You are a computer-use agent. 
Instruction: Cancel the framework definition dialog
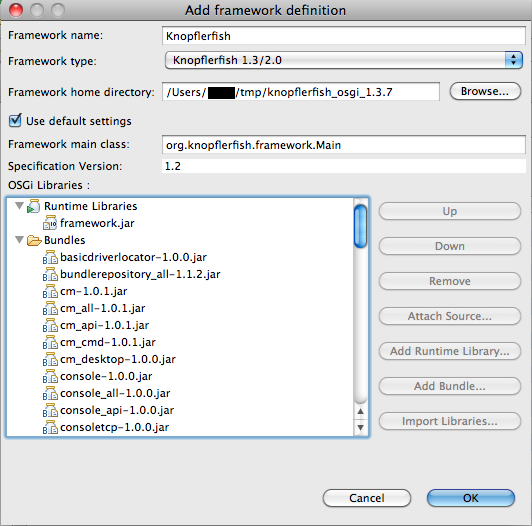[x=367, y=498]
